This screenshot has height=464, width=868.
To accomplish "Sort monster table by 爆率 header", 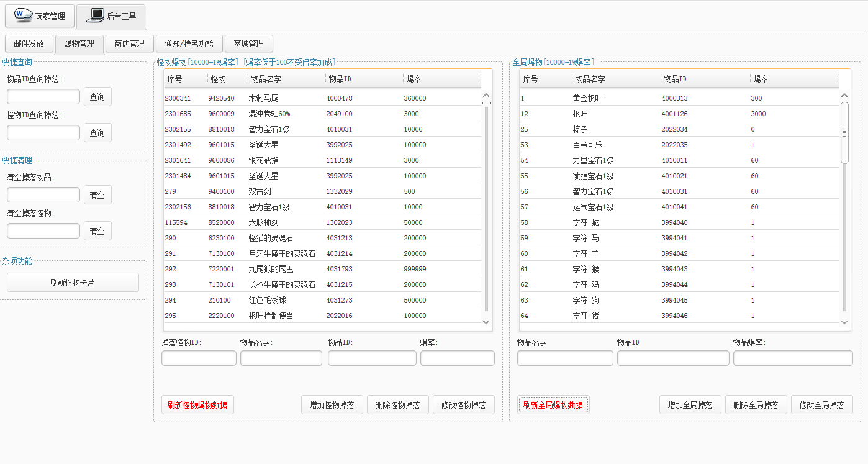I will click(x=441, y=79).
